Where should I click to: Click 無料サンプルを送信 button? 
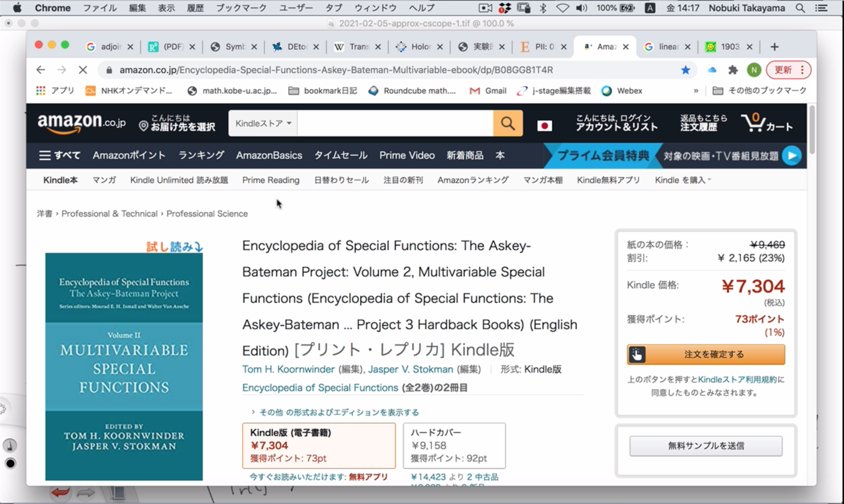[706, 446]
